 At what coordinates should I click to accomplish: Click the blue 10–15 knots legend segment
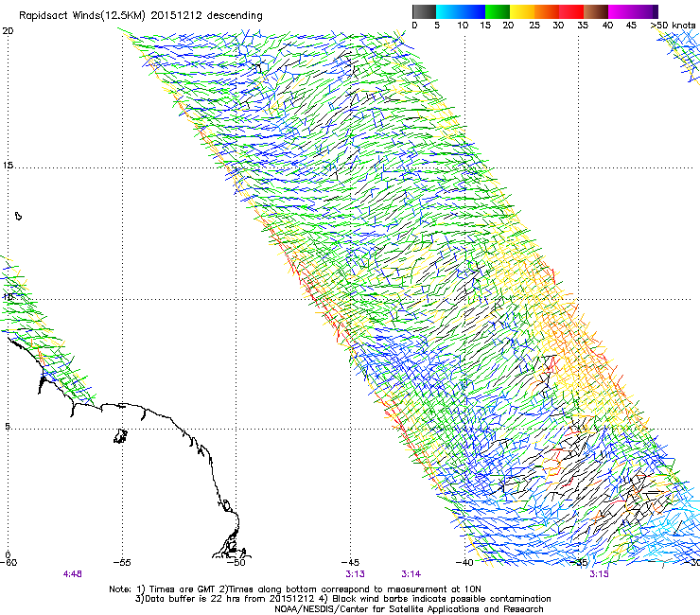pyautogui.click(x=473, y=11)
